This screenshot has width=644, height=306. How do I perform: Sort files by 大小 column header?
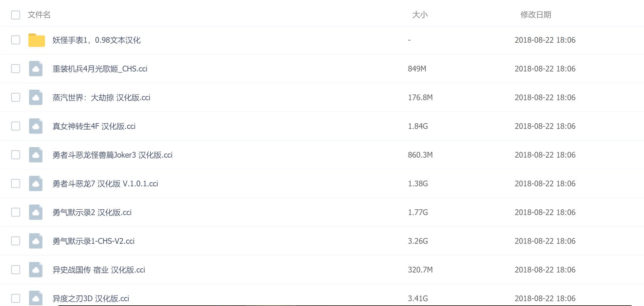(x=420, y=15)
